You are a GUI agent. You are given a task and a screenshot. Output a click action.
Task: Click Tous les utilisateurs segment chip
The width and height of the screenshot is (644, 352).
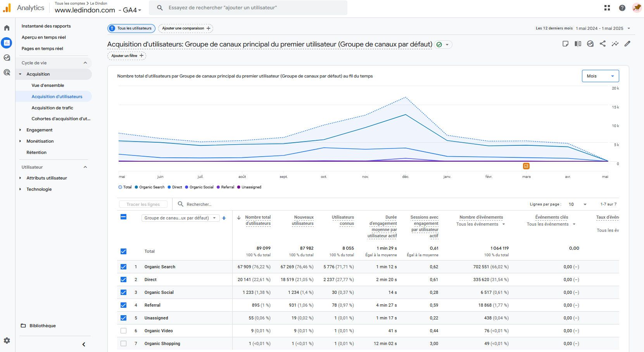(x=131, y=28)
